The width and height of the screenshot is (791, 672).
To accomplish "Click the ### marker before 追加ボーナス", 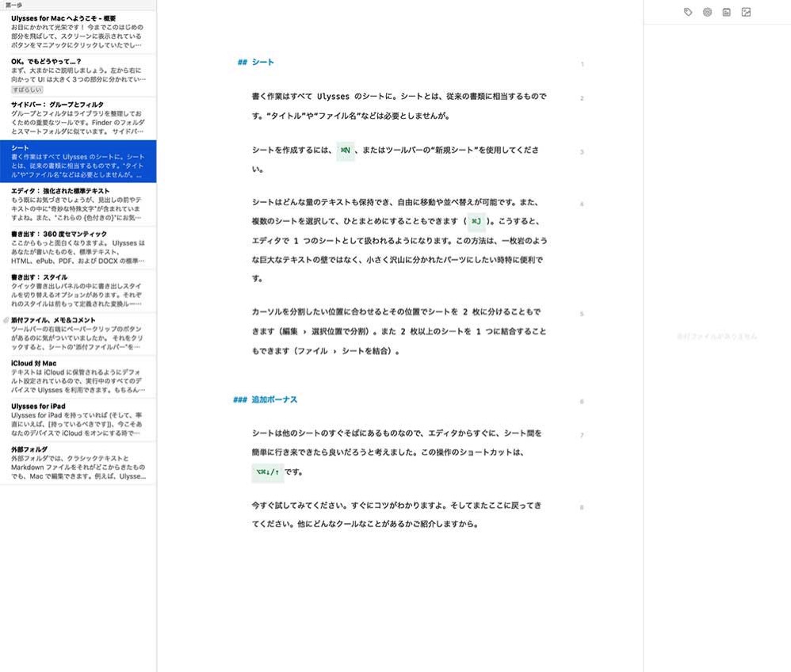I will pyautogui.click(x=239, y=399).
